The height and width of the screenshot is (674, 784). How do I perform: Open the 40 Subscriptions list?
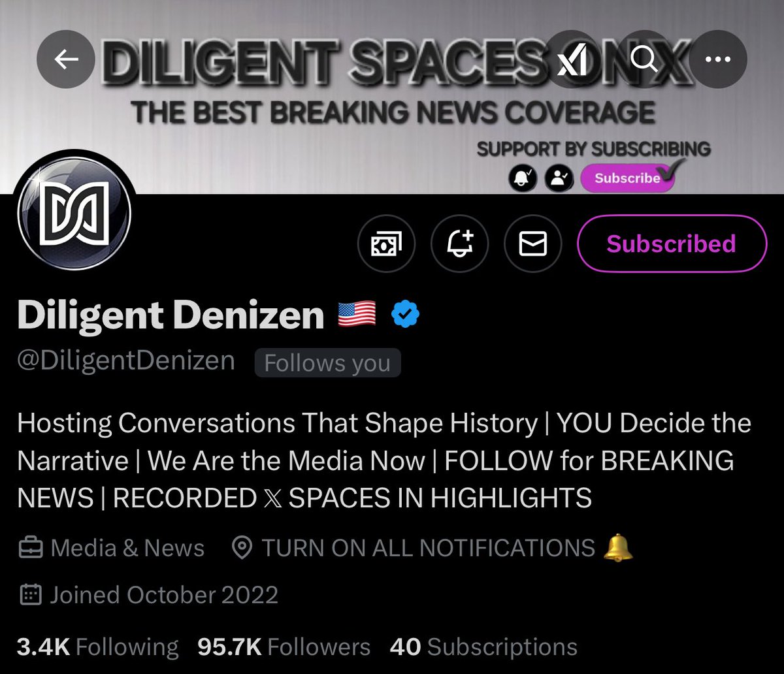[x=483, y=647]
